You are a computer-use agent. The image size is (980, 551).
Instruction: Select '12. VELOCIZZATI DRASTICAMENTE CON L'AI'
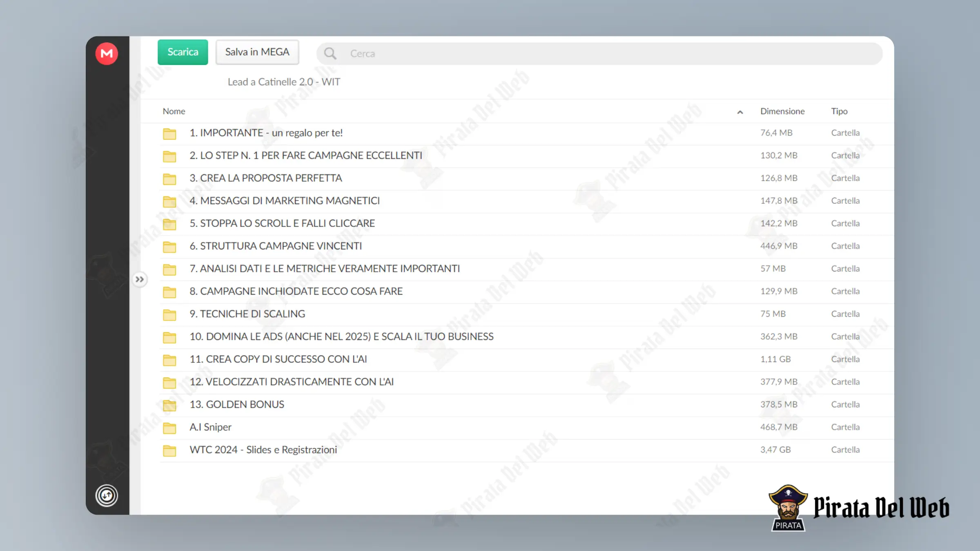(x=292, y=382)
